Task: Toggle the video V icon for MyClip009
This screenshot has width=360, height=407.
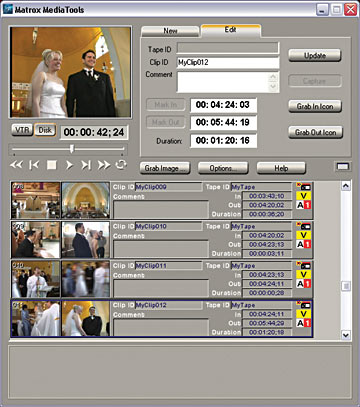Action: 303,196
